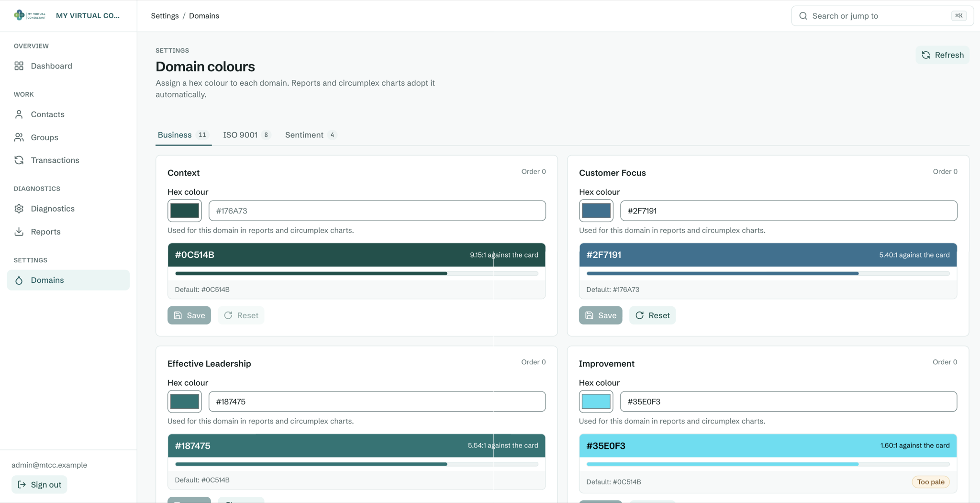
Task: Click the Customer Focus contrast bar
Action: tap(768, 274)
